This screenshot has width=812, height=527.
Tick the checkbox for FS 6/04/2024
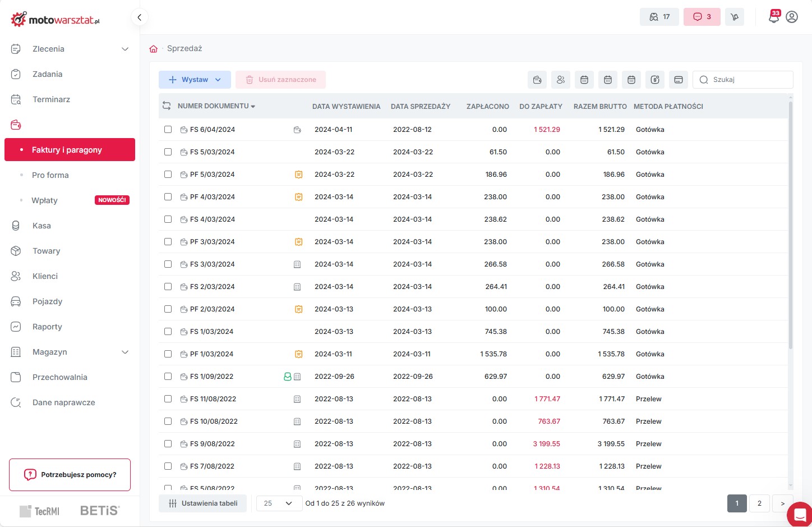pyautogui.click(x=168, y=130)
